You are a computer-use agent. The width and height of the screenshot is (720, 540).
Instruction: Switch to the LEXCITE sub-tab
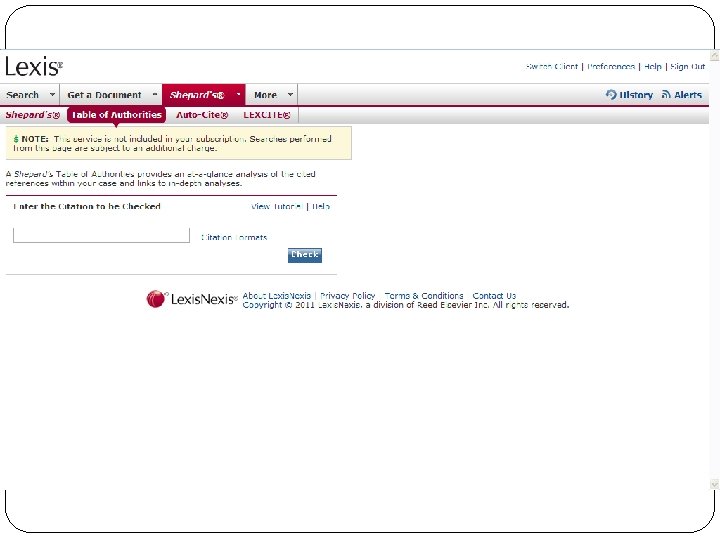[x=267, y=115]
